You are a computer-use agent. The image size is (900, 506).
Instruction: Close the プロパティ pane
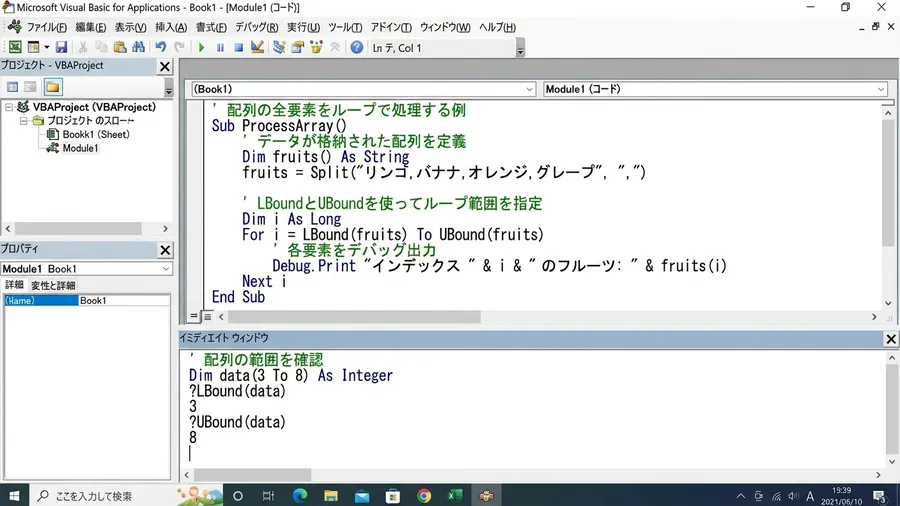point(165,250)
